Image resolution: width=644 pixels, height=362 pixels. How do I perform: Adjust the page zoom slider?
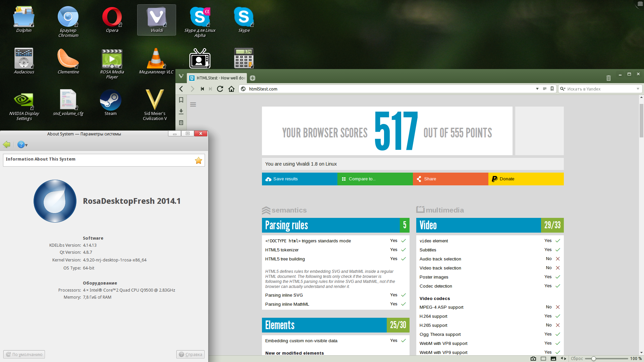click(593, 359)
